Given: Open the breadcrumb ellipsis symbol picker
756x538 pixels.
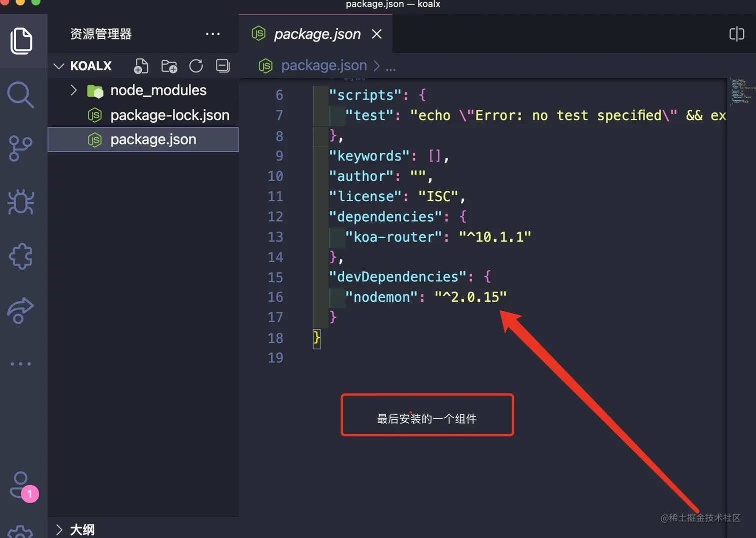Looking at the screenshot, I should (391, 66).
